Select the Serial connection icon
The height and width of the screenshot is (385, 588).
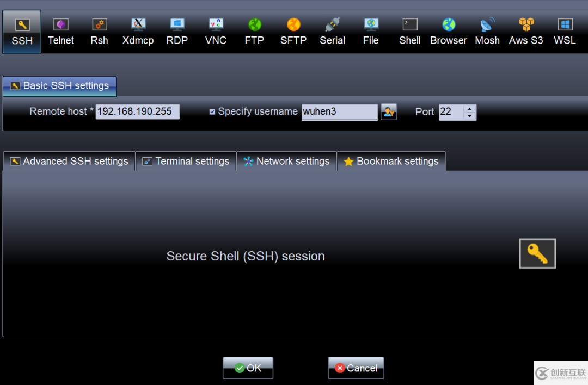pos(332,32)
